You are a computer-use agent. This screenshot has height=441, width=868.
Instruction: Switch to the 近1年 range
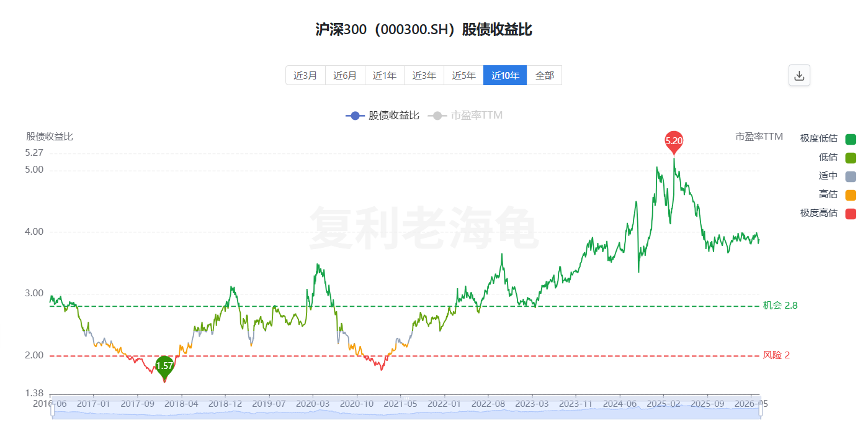point(385,75)
